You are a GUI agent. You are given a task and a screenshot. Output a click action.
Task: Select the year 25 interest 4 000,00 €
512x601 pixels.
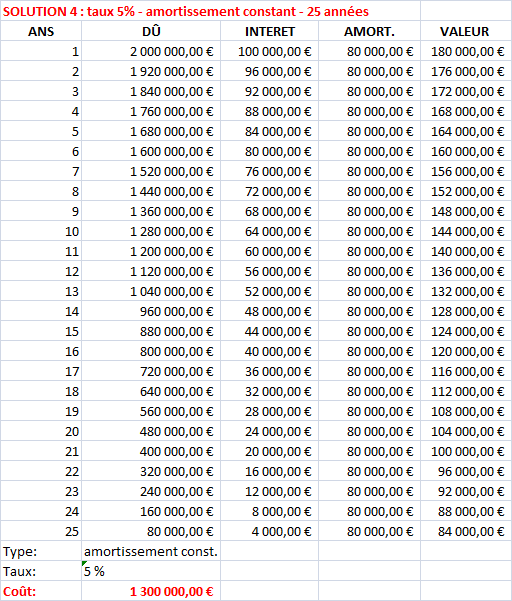pyautogui.click(x=269, y=531)
